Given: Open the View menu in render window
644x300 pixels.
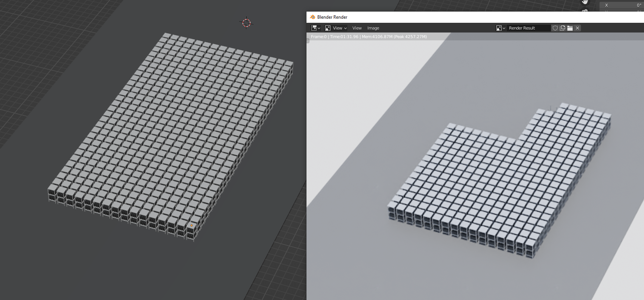Looking at the screenshot, I should [x=357, y=28].
